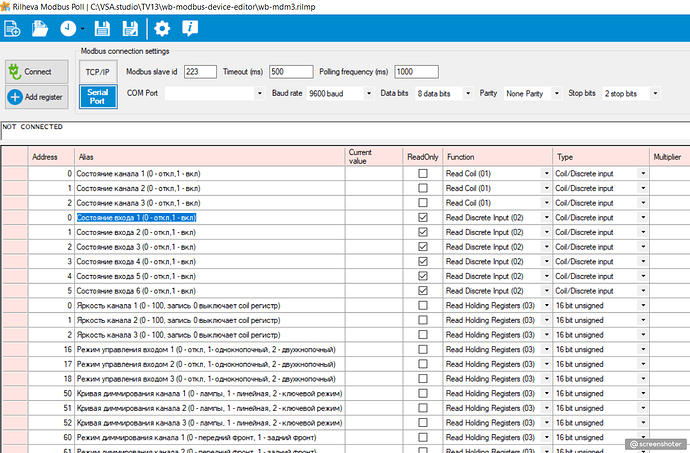
Task: Toggle ReadOnly for Состояние канала 2
Action: (x=423, y=188)
